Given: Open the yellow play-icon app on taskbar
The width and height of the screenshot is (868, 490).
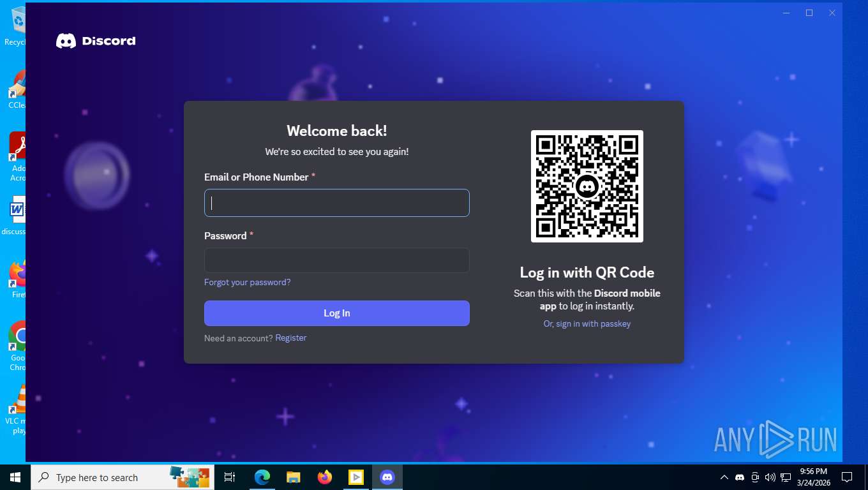Looking at the screenshot, I should click(355, 477).
